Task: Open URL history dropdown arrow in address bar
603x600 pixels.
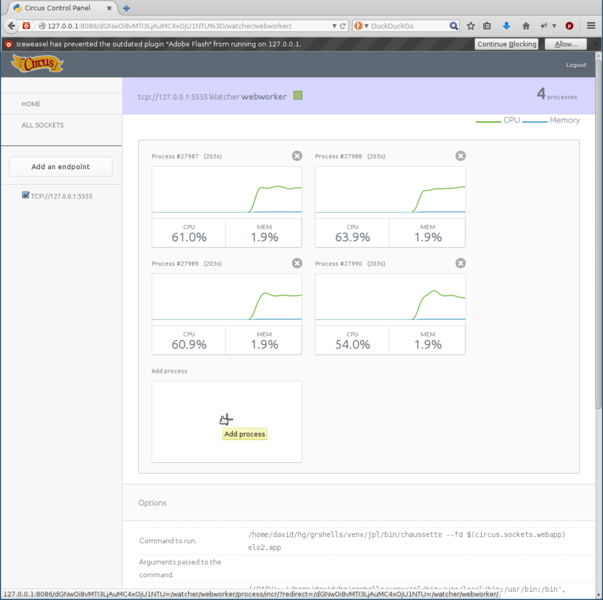Action: coord(334,26)
